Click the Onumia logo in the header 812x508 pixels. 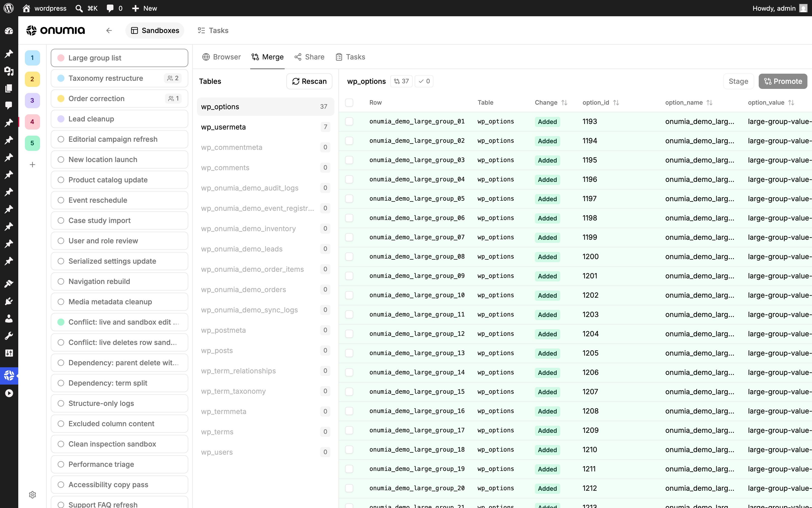pos(56,30)
